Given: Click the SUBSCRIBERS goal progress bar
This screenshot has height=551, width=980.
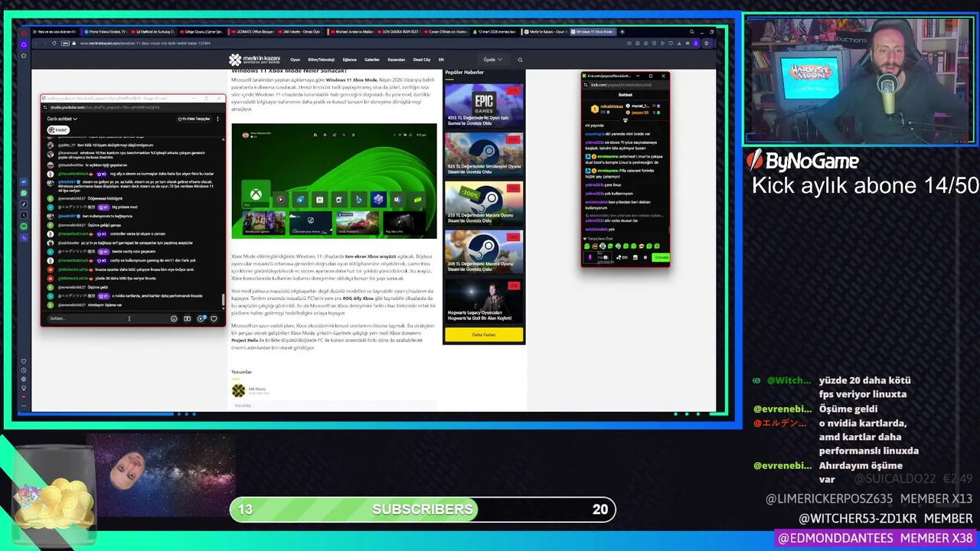Looking at the screenshot, I should 423,509.
